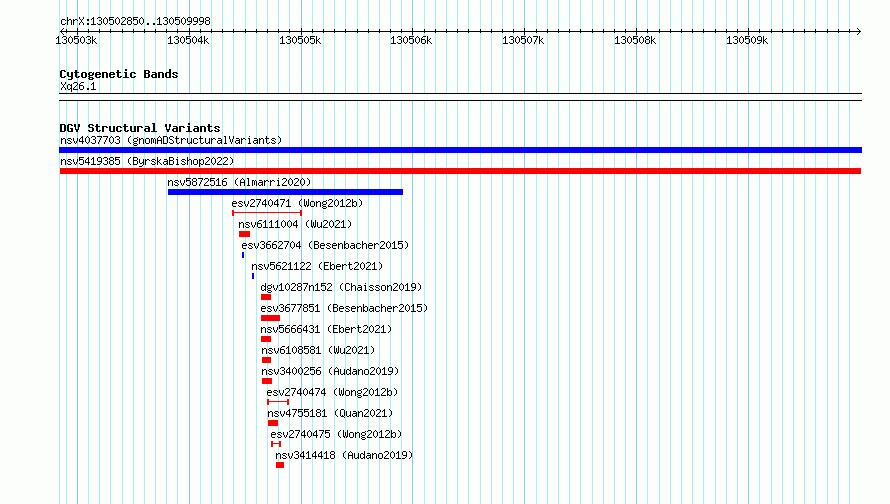
Task: Click the red bar under nsv6108581
Action: click(267, 360)
